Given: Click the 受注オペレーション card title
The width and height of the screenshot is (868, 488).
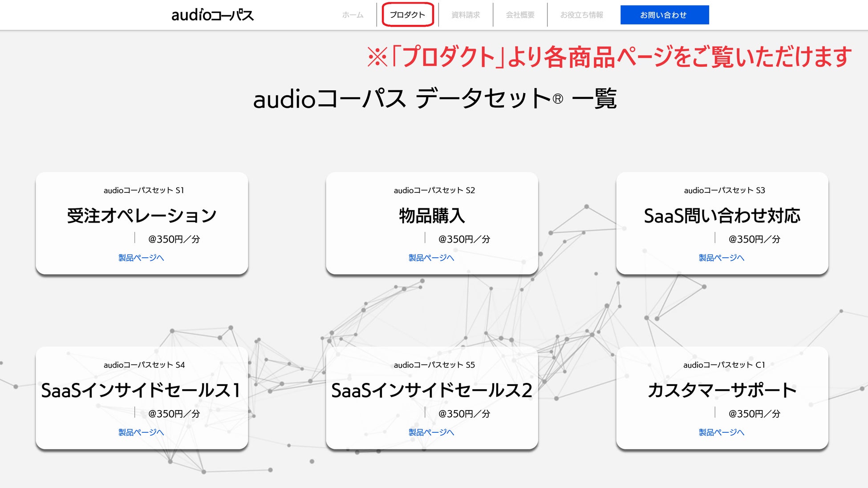Looking at the screenshot, I should (142, 216).
